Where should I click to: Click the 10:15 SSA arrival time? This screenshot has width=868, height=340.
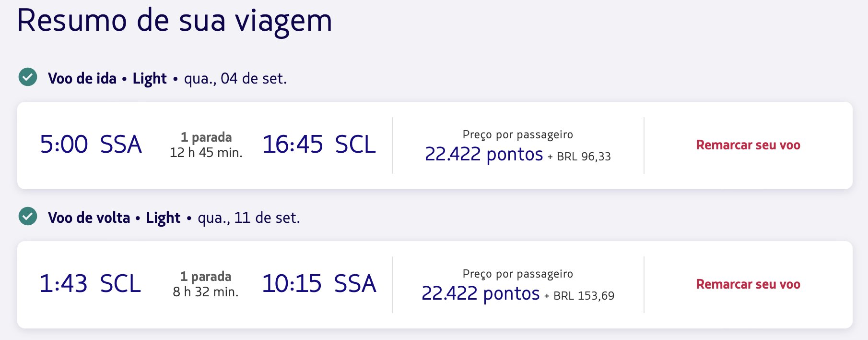point(319,283)
